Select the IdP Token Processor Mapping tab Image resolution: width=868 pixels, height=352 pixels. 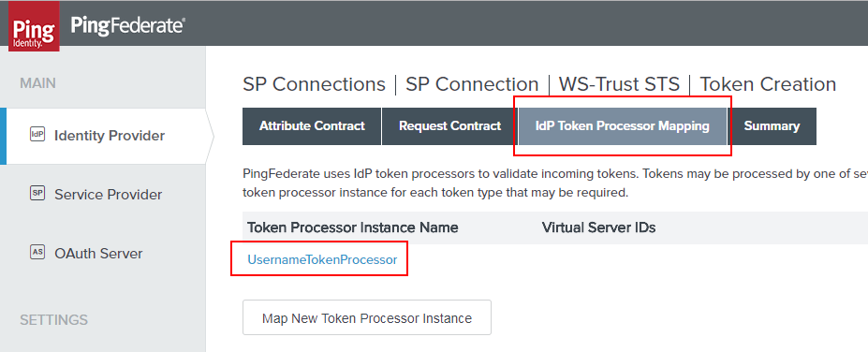(x=623, y=126)
